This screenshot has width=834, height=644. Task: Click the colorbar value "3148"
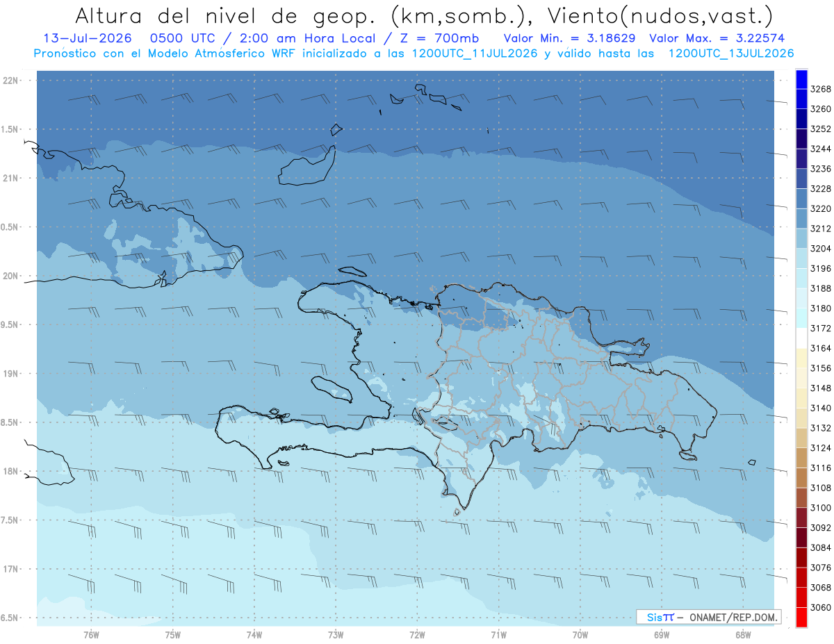click(x=821, y=388)
